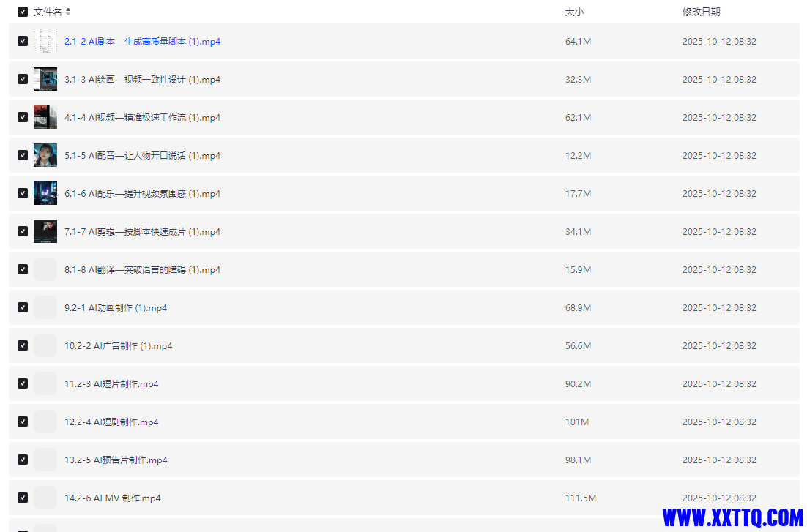Open the 5.1-5 AI配音 portrait thumbnail
The width and height of the screenshot is (807, 532).
[45, 155]
